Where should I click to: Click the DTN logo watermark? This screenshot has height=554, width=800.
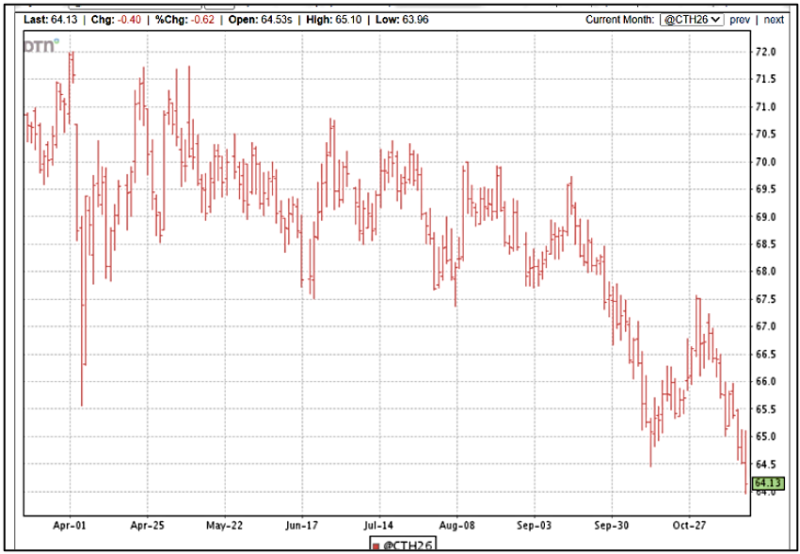(x=42, y=45)
